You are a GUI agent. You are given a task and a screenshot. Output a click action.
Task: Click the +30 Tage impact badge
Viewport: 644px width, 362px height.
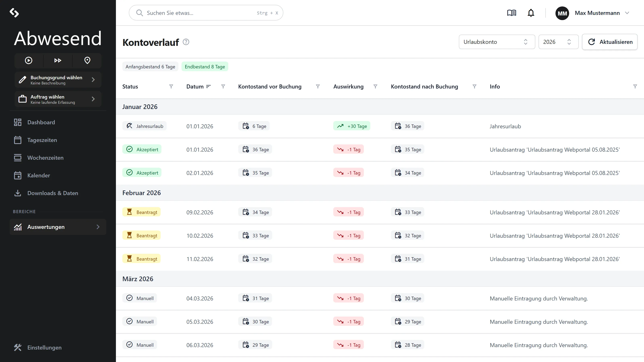click(x=352, y=126)
